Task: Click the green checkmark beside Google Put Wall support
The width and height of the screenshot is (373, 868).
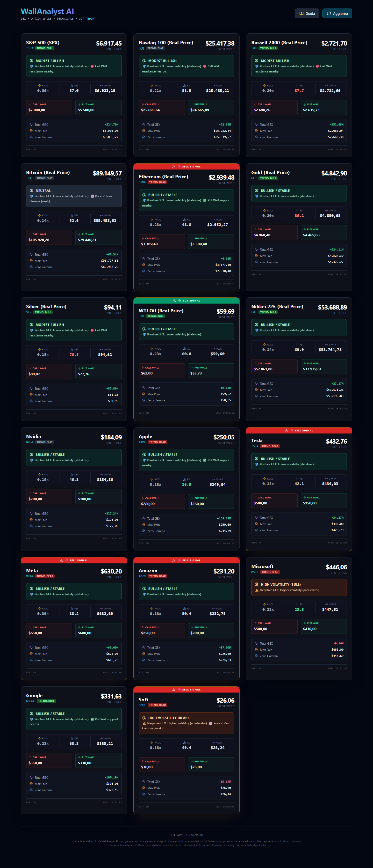Action: coord(92,719)
